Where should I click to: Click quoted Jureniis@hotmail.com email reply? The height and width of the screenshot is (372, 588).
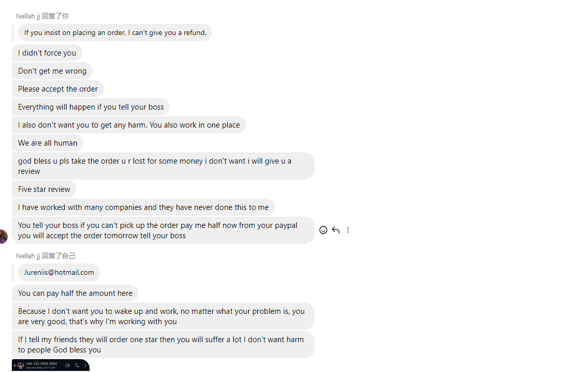click(x=59, y=272)
